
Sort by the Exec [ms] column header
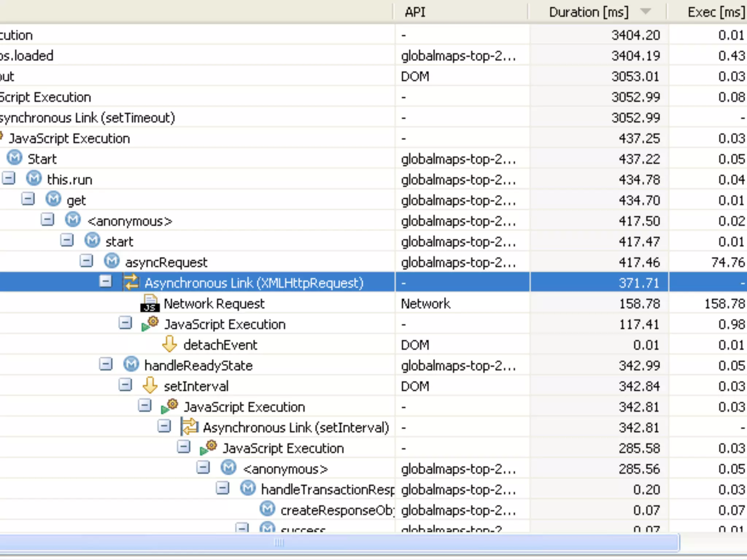click(x=707, y=12)
